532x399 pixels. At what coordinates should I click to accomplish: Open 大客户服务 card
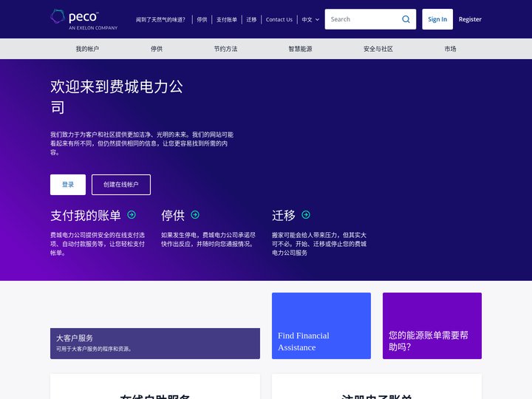[155, 344]
